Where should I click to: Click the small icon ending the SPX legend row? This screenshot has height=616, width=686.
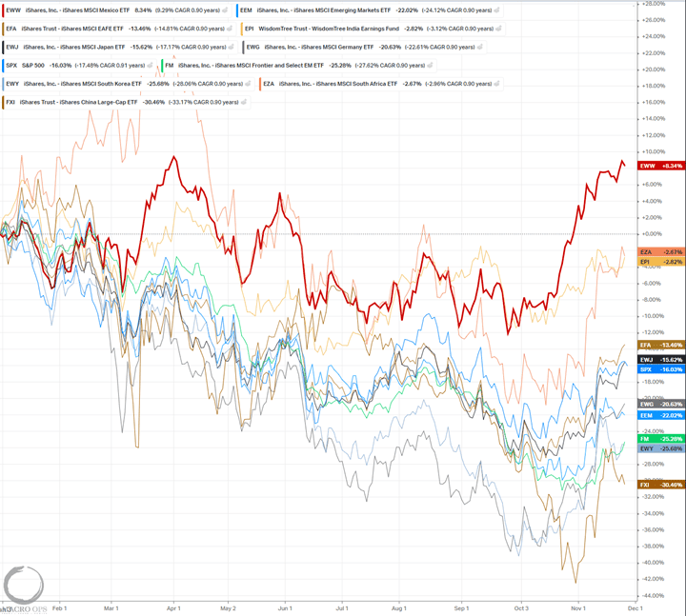(x=151, y=65)
